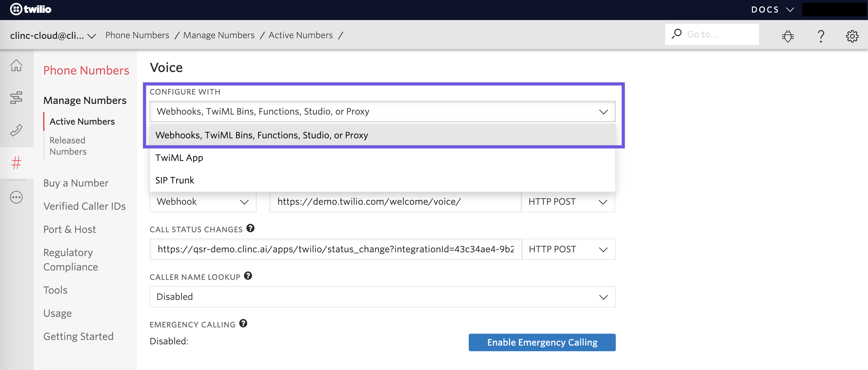Open the debugger bug icon

click(x=788, y=36)
